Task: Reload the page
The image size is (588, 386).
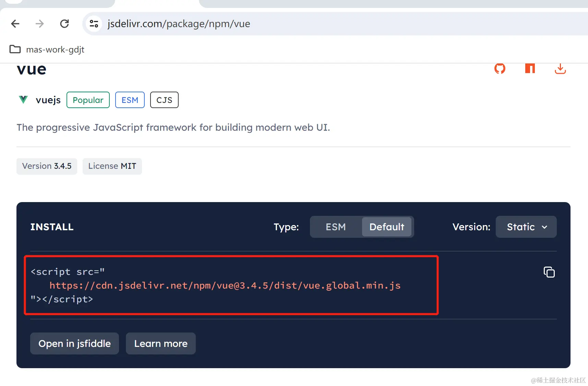Action: [64, 23]
